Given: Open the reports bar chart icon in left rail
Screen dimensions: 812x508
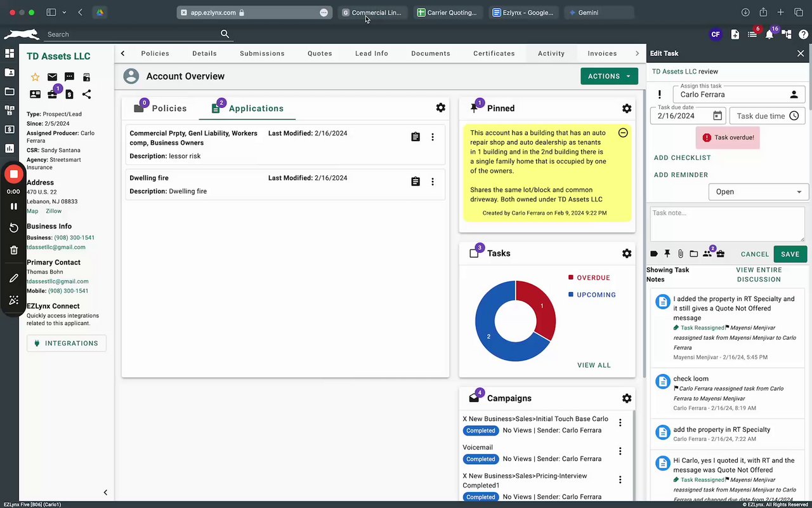Looking at the screenshot, I should point(10,149).
